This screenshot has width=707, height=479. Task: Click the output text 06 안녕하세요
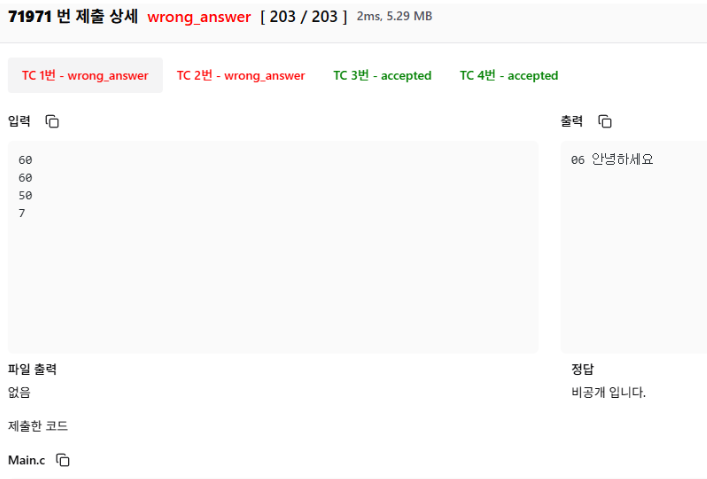tap(612, 160)
